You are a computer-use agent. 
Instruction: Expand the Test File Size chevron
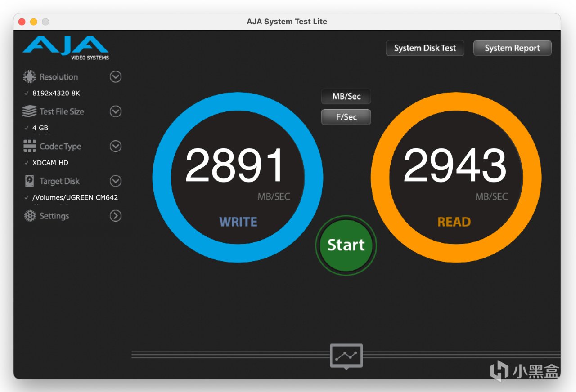pos(116,111)
